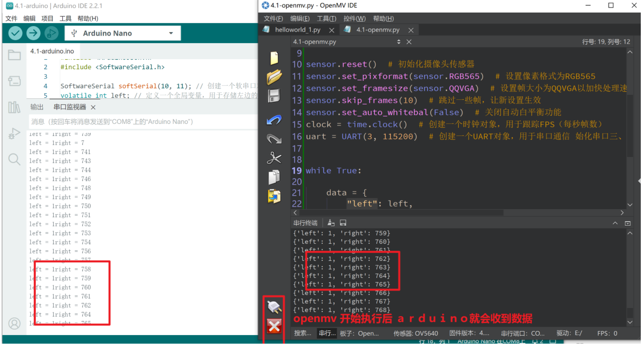Click OpenMV serial terminal scrollbar down arrow
The width and height of the screenshot is (644, 344).
click(630, 322)
